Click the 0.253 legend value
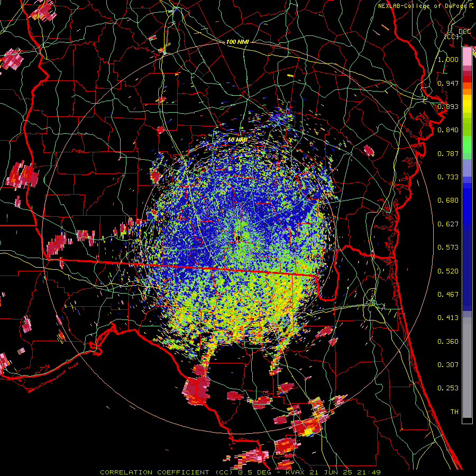Viewport: 476px width, 476px height. (x=448, y=388)
